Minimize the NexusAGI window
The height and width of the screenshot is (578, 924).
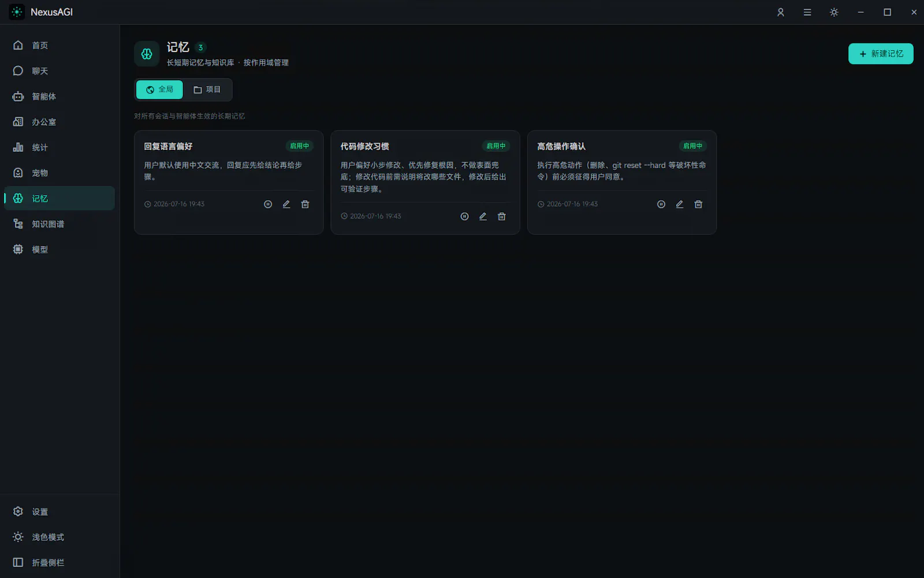(860, 12)
